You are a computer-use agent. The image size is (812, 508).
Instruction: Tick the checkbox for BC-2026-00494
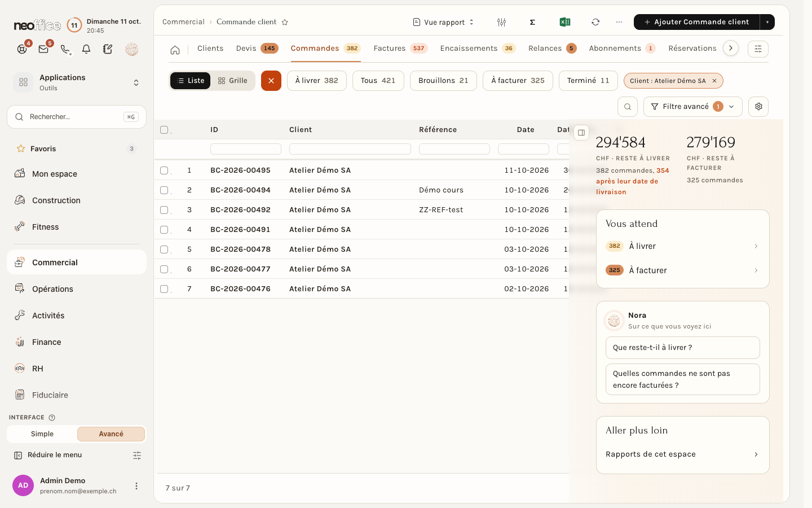point(164,190)
